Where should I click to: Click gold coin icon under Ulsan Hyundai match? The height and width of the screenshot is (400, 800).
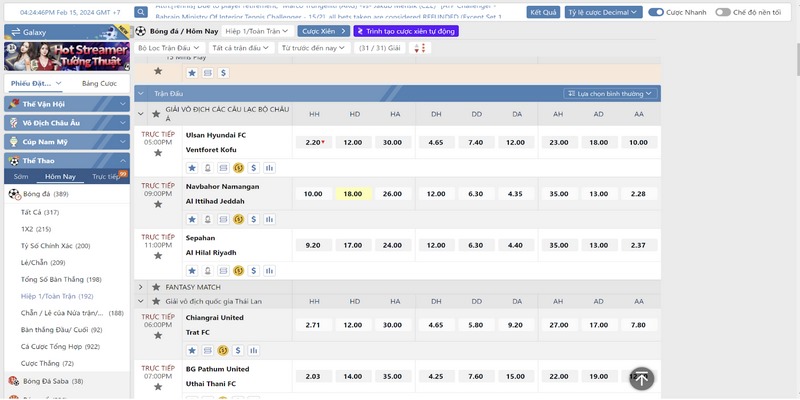(238, 168)
